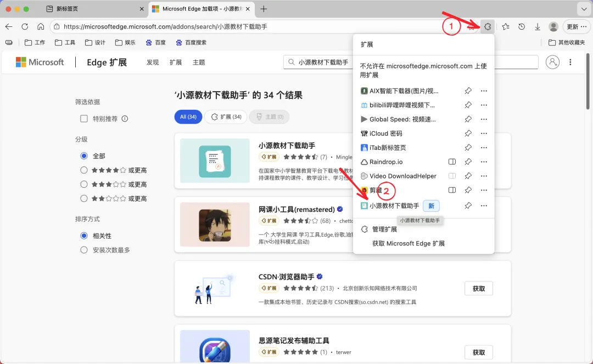Click the 小源教材下载助手 result thumbnail
The height and width of the screenshot is (364, 593).
(x=215, y=161)
